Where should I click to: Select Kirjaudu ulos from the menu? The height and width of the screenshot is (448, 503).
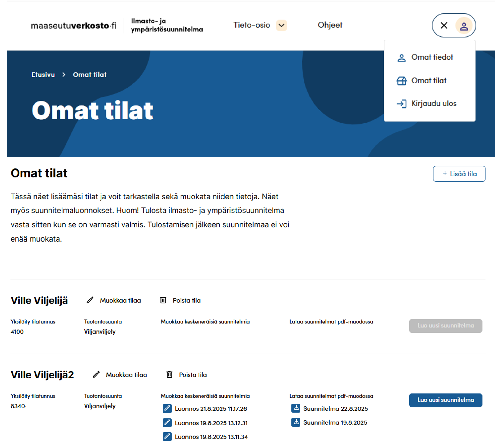pos(434,104)
